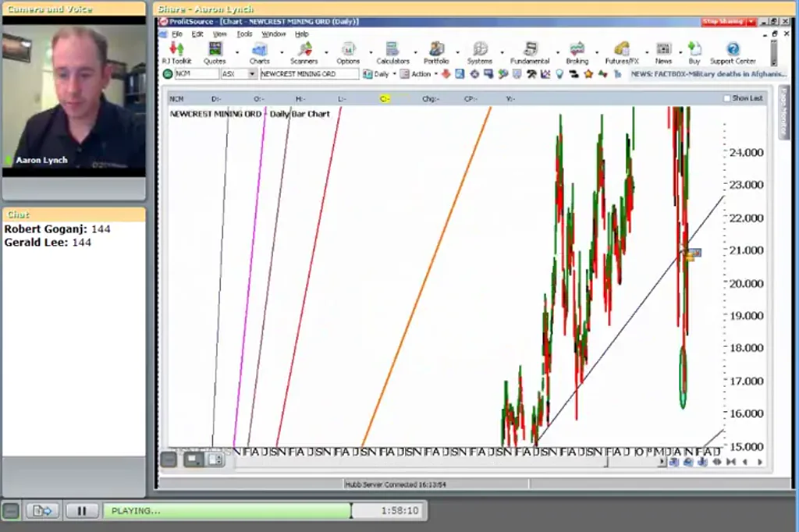Viewport: 799px width, 532px height.
Task: Click the hammer tools icon in chart toolbar
Action: 531,74
